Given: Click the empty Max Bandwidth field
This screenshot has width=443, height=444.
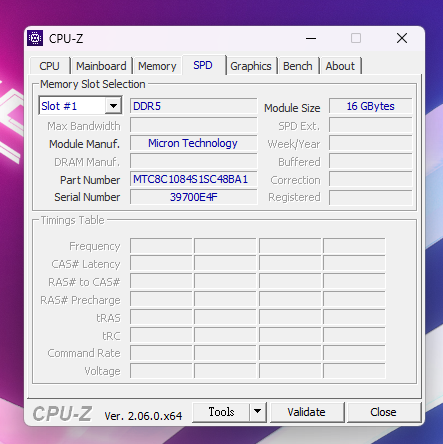Looking at the screenshot, I should (x=194, y=125).
